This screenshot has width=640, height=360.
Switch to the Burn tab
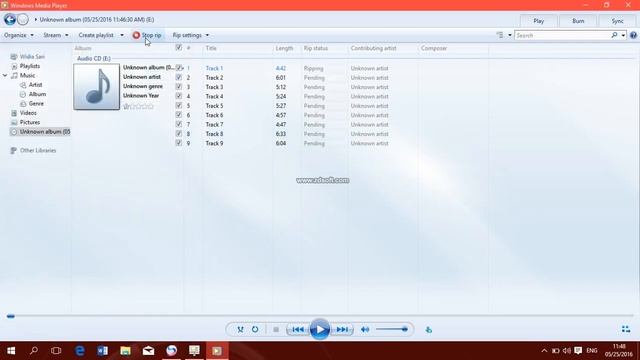(x=578, y=21)
